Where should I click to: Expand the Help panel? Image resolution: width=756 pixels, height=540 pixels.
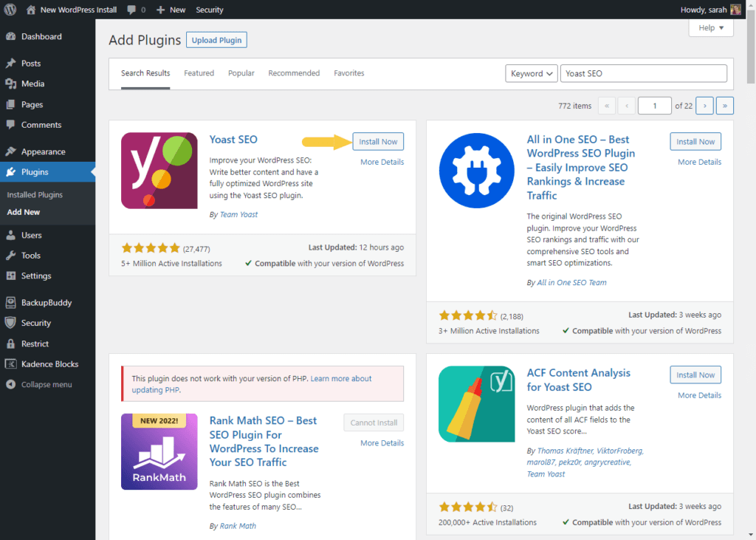[711, 28]
